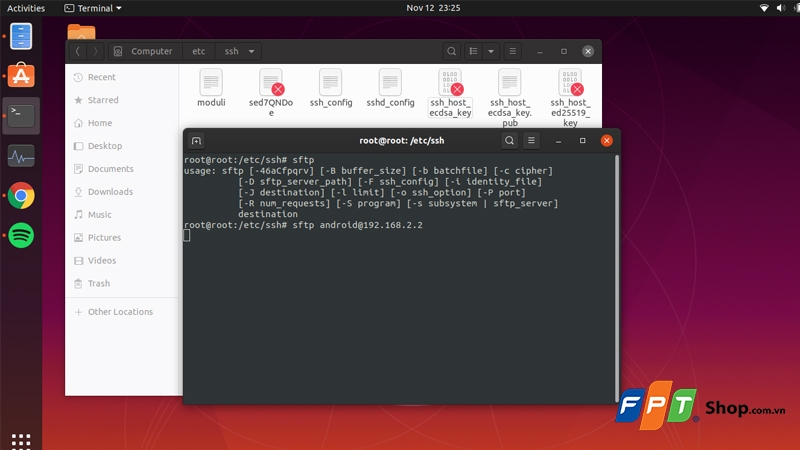The height and width of the screenshot is (450, 800).
Task: Select the sed7QNDoe file
Action: 271,92
